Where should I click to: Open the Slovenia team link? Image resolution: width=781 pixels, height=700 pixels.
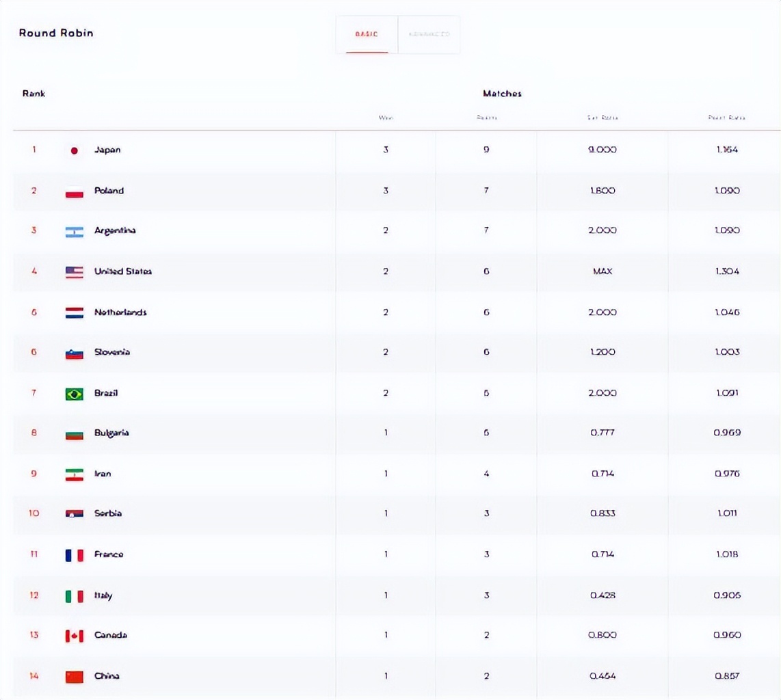112,352
